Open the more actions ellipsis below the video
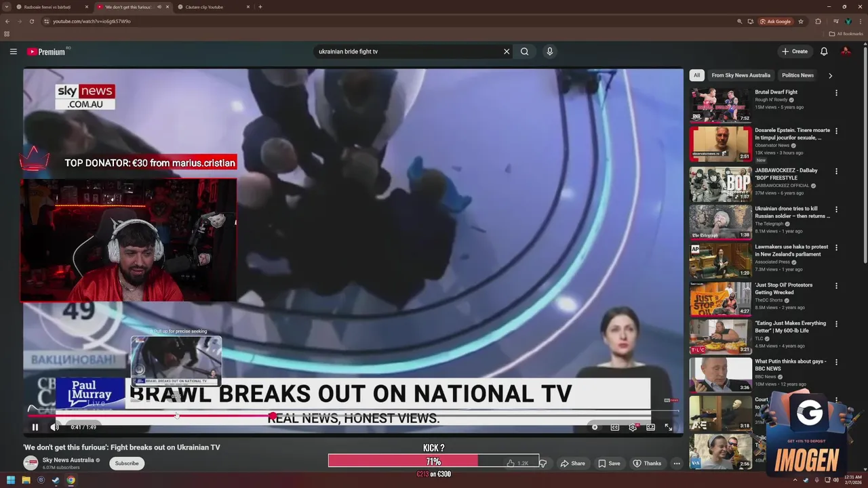Image resolution: width=868 pixels, height=488 pixels. tap(676, 464)
